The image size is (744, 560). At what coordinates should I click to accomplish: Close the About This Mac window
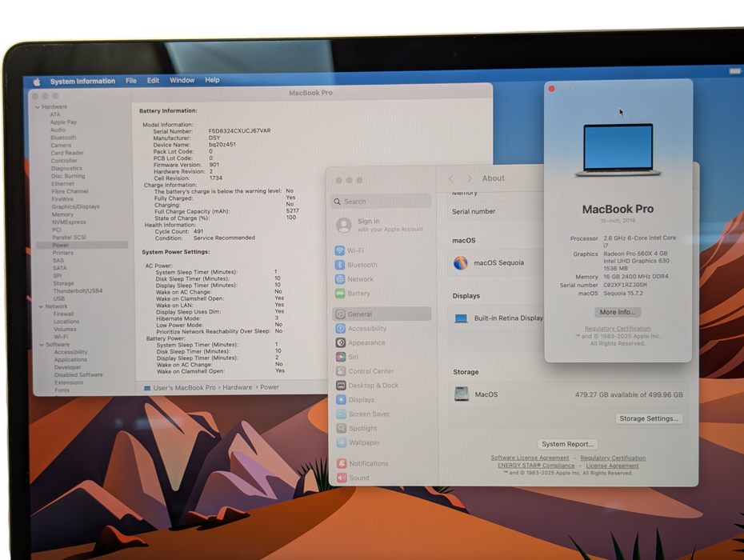coord(552,89)
